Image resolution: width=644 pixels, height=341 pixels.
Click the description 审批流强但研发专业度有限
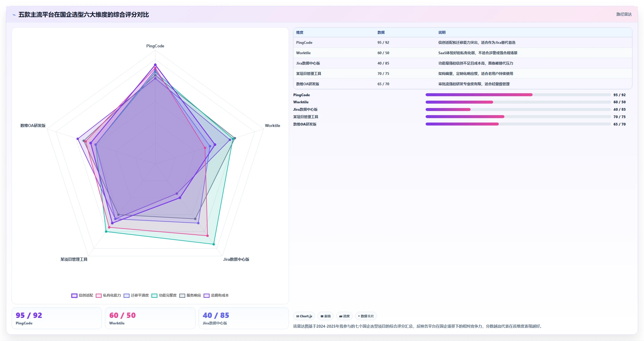tap(474, 84)
